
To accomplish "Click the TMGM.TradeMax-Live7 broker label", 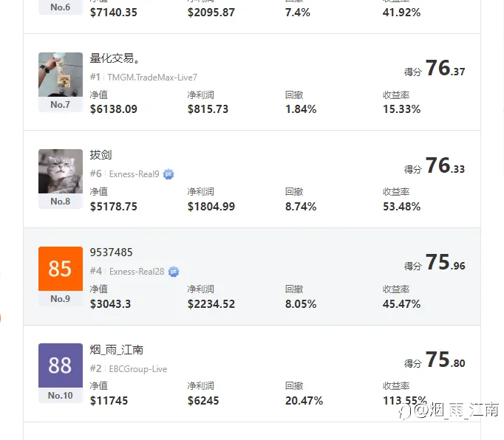I will [152, 77].
